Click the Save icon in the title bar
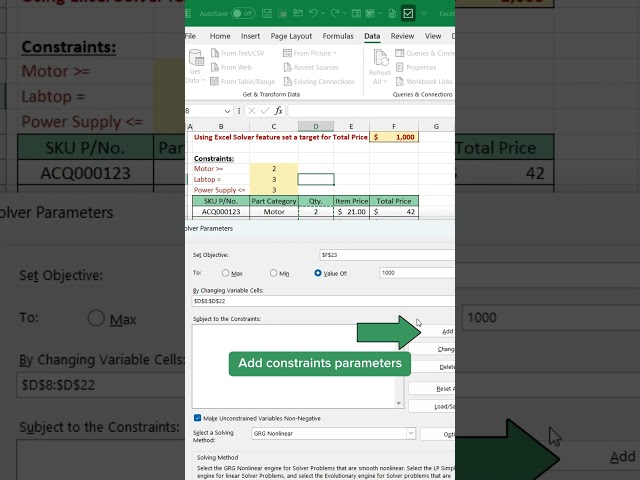Viewport: 640px width, 480px height. pyautogui.click(x=267, y=13)
